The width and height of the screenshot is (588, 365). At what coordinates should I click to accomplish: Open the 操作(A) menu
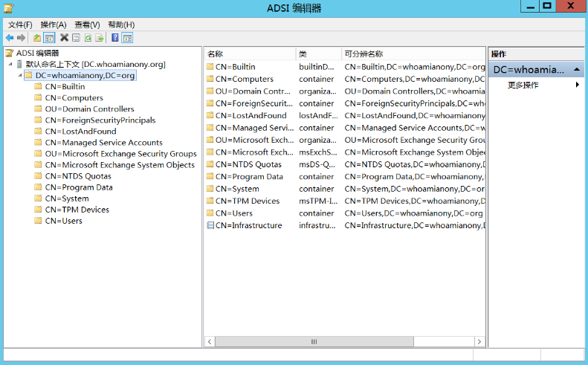tap(54, 25)
